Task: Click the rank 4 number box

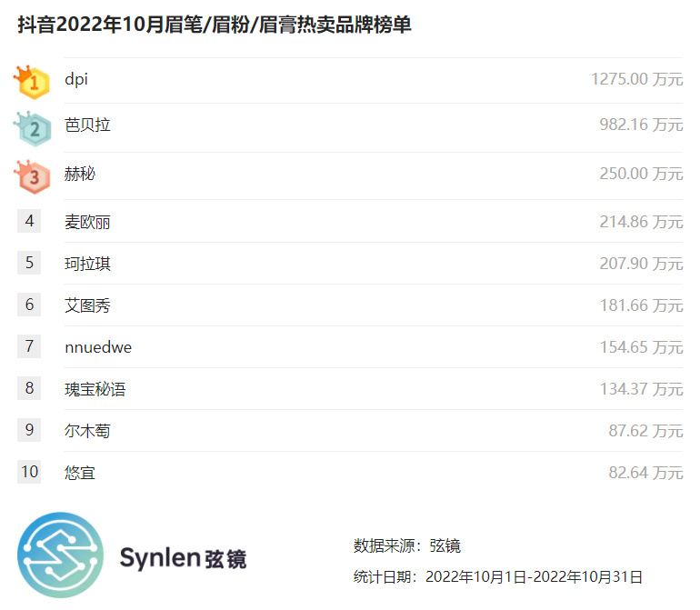Action: click(29, 221)
